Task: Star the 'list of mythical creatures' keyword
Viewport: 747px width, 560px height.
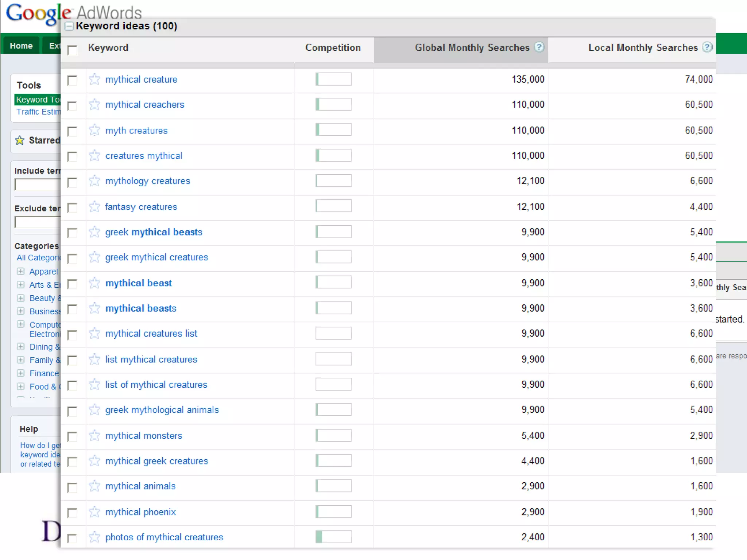Action: coord(94,385)
